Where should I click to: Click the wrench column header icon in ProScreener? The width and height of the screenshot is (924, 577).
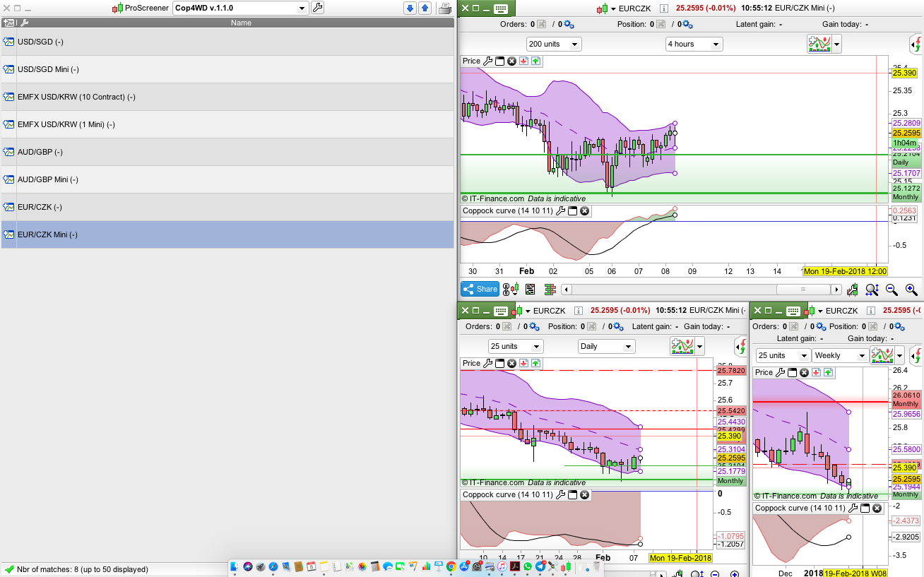pyautogui.click(x=24, y=23)
